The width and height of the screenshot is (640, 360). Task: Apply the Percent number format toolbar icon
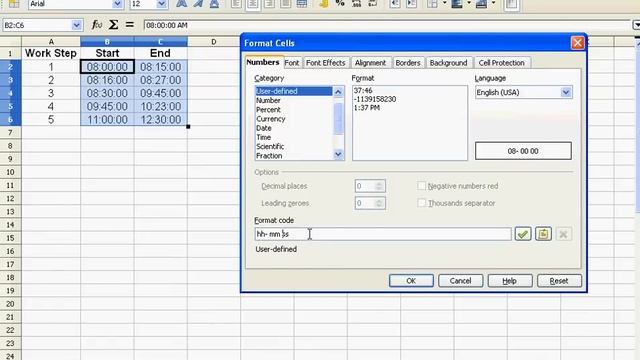pyautogui.click(x=340, y=4)
